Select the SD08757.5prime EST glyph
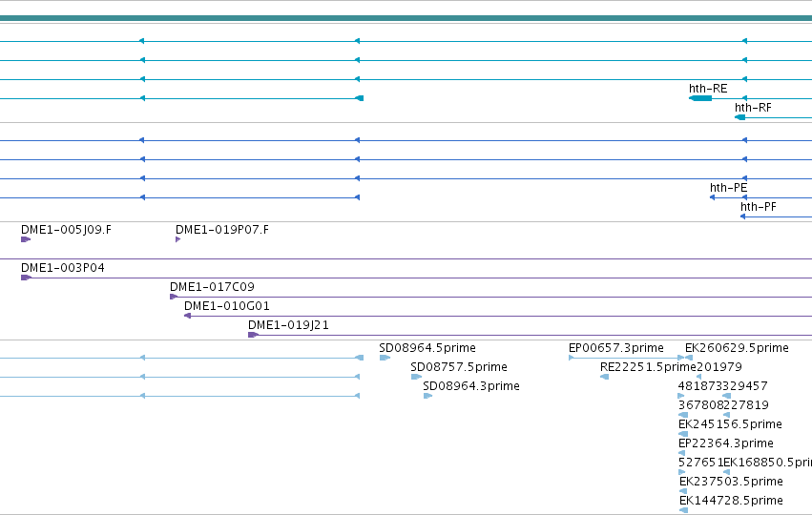This screenshot has width=812, height=515. (x=416, y=377)
